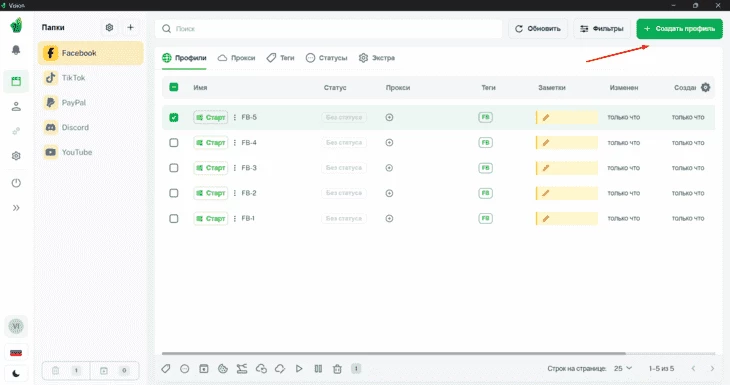Switch to the Прокси tab
The width and height of the screenshot is (730, 385).
point(237,58)
